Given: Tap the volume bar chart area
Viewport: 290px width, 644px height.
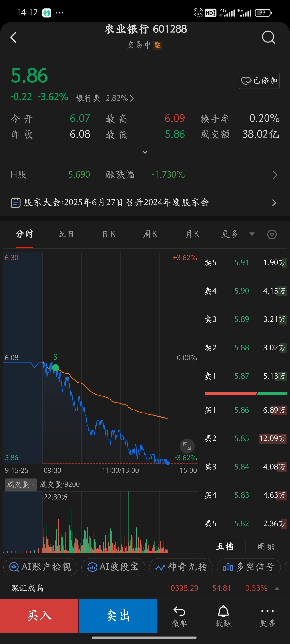Looking at the screenshot, I should (x=101, y=522).
